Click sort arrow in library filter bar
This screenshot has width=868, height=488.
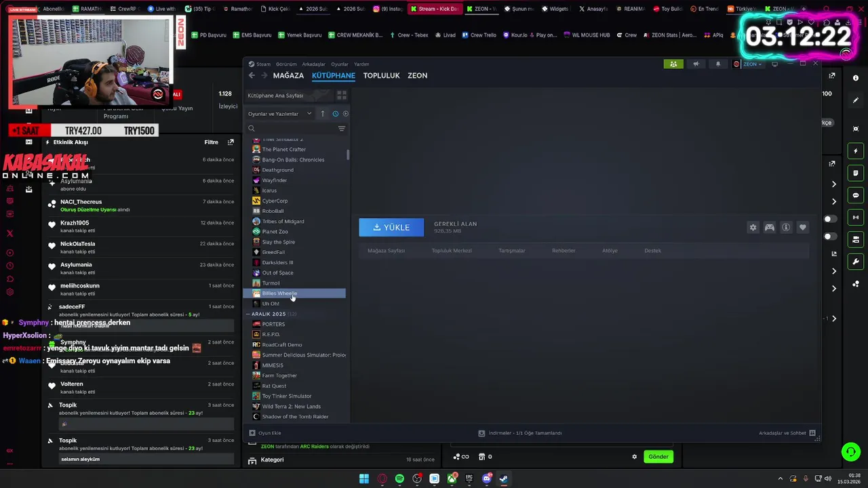323,114
